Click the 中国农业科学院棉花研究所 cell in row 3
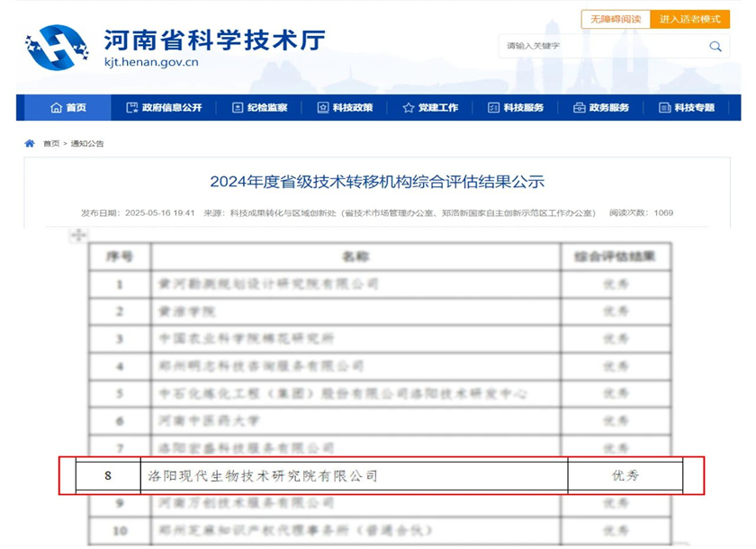This screenshot has height=549, width=756. 355,338
